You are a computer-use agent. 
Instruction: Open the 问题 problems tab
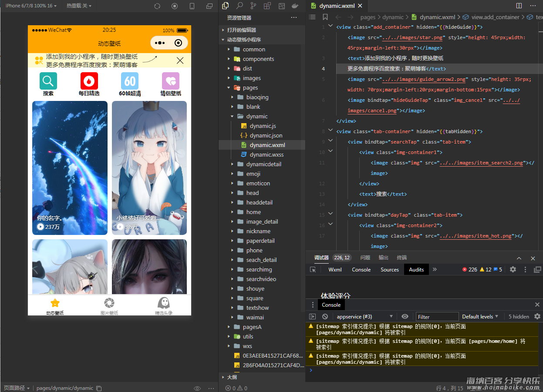[365, 258]
